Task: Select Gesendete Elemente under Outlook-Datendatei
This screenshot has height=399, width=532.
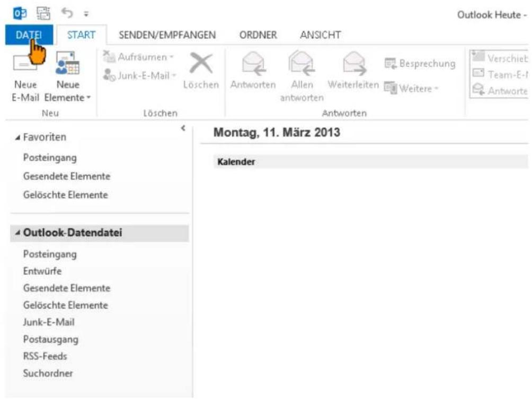Action: (67, 288)
